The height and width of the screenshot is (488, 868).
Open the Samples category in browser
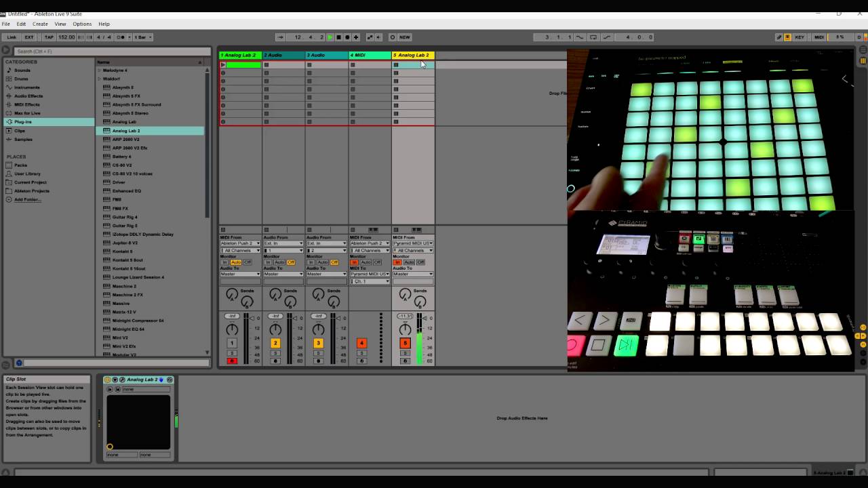(x=23, y=140)
